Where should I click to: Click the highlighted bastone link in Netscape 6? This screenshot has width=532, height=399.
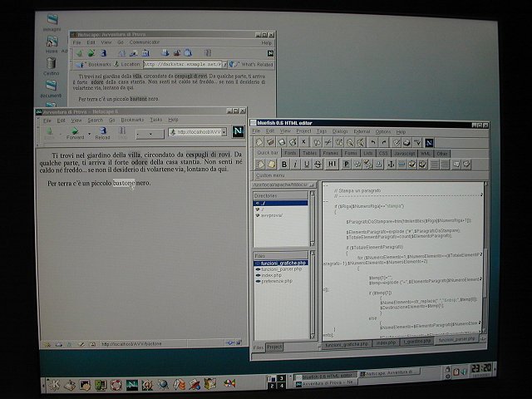124,183
